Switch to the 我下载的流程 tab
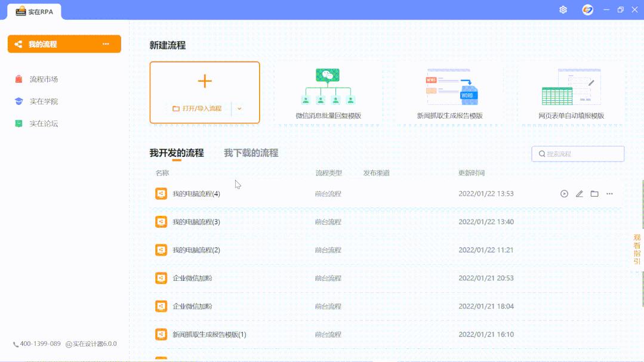Viewport: 644px width, 362px height. [251, 152]
